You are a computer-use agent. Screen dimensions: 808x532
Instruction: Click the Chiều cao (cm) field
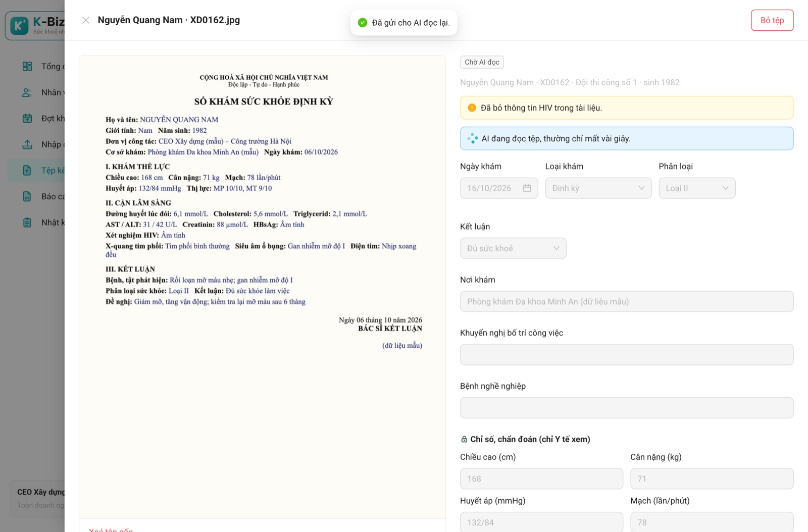click(541, 478)
